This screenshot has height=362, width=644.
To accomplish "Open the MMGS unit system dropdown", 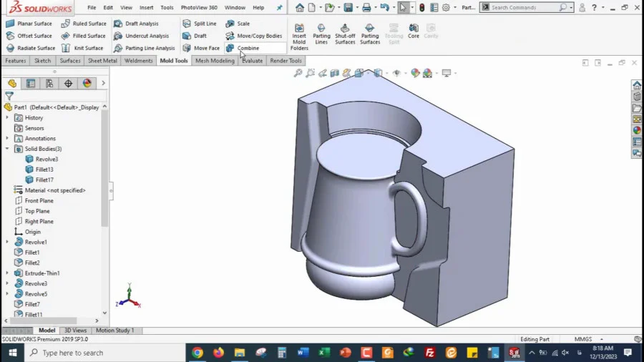I will pos(602,339).
